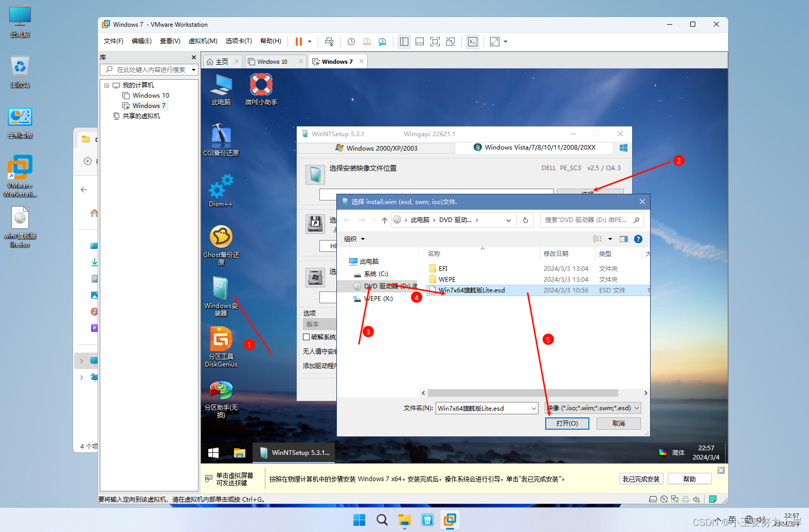809x532 pixels.
Task: Launch 分区助手(无损) desktop icon
Action: tap(221, 399)
